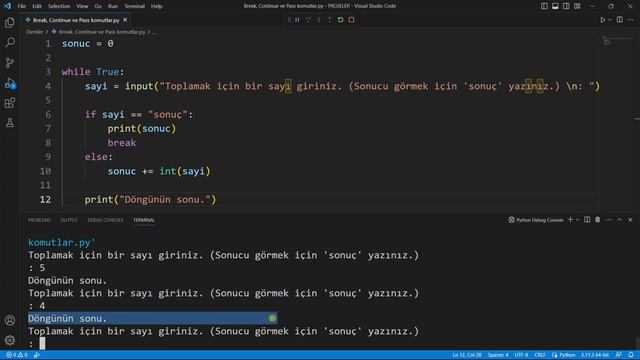Click the debug Step Over button
This screenshot has width=640, height=360.
click(x=308, y=20)
